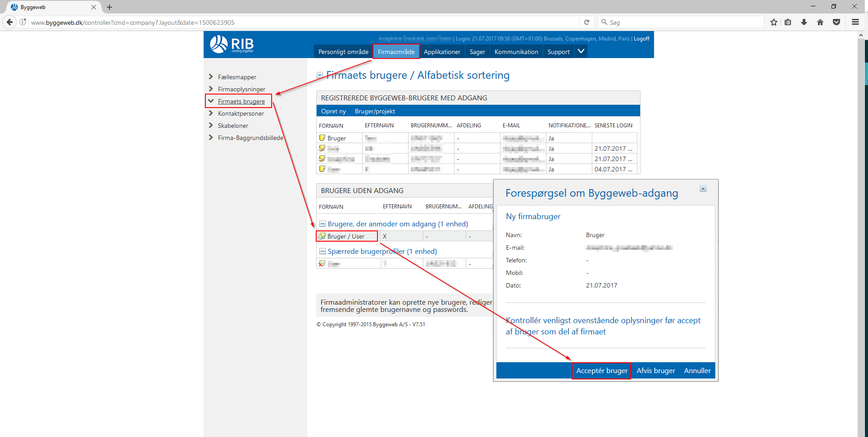Collapse 'Brugere, der anmoder om adgang' group
Viewport: 868px width, 437px height.
[x=323, y=224]
